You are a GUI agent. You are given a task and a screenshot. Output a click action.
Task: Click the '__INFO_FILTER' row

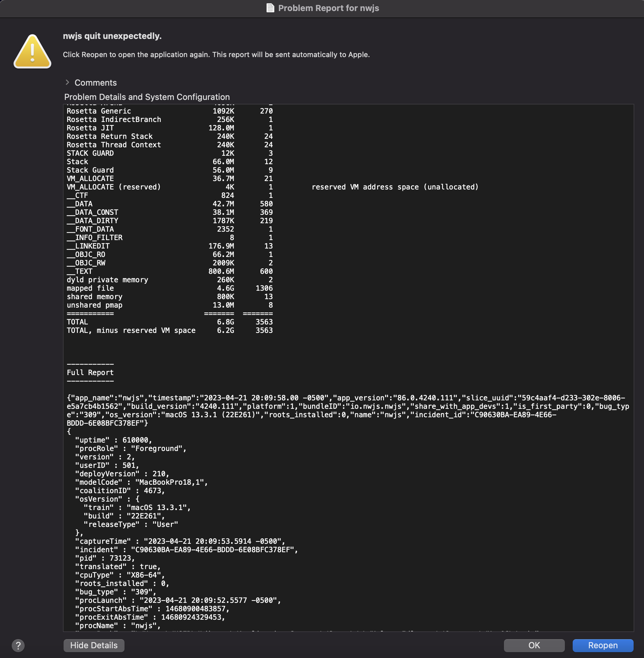[x=170, y=238]
